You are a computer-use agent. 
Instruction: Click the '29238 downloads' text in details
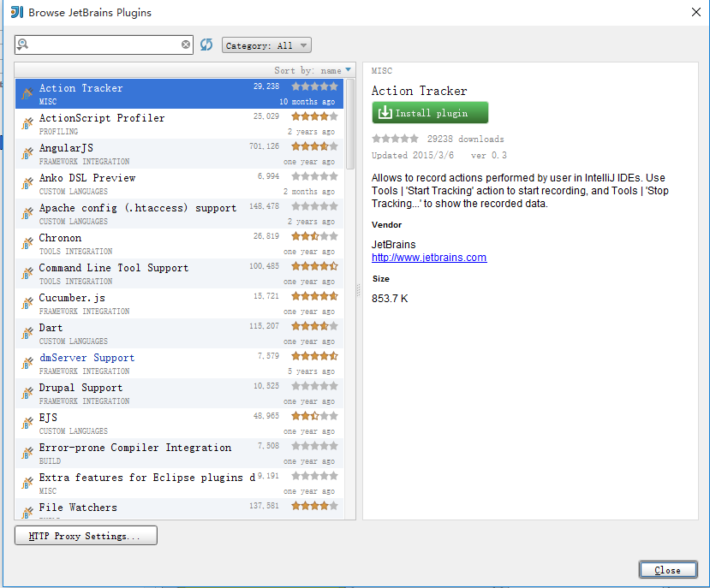coord(466,139)
